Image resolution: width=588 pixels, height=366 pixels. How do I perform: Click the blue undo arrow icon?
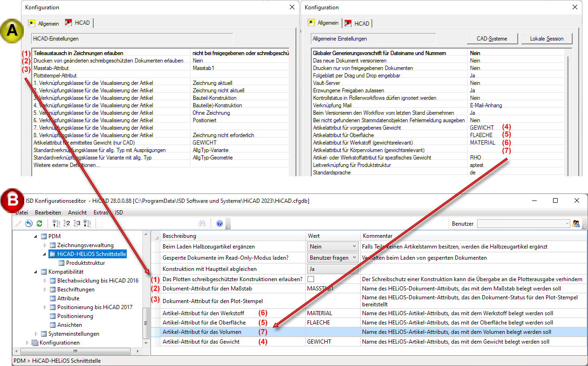tap(29, 223)
